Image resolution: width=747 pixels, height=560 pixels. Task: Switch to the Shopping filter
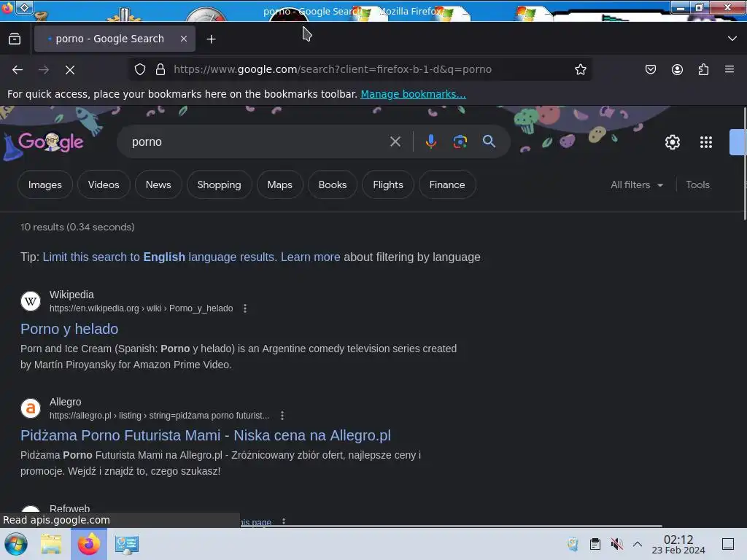(219, 184)
